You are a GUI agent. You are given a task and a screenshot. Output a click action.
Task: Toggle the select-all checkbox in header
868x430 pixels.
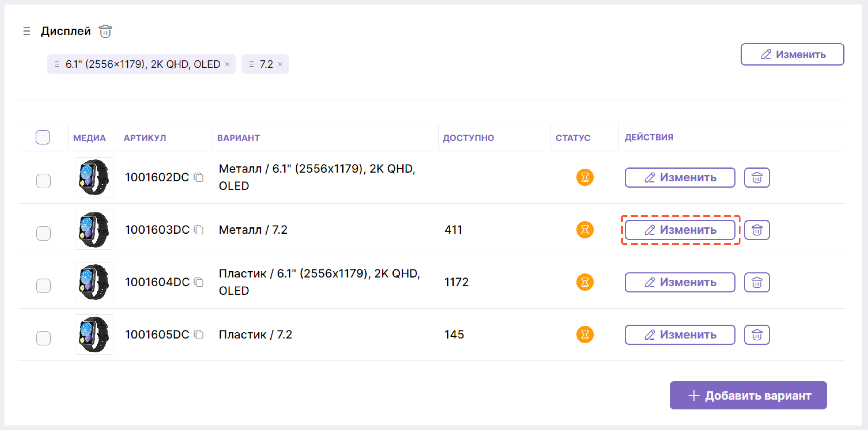pos(43,137)
